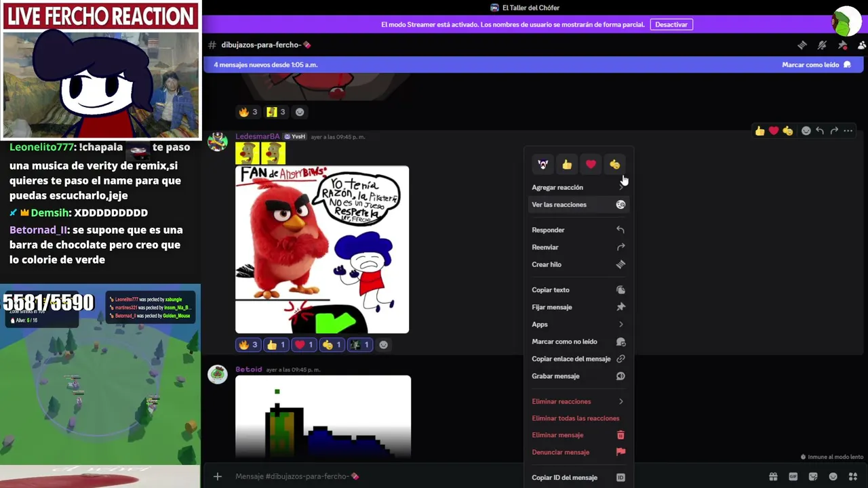
Task: Click the hash icon beside the channel name
Action: click(x=212, y=45)
